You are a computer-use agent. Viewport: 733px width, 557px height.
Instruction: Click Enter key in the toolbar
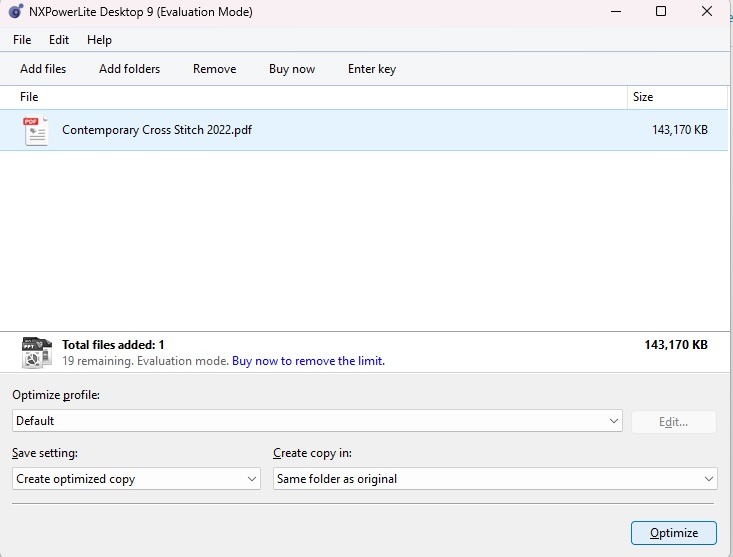point(372,69)
